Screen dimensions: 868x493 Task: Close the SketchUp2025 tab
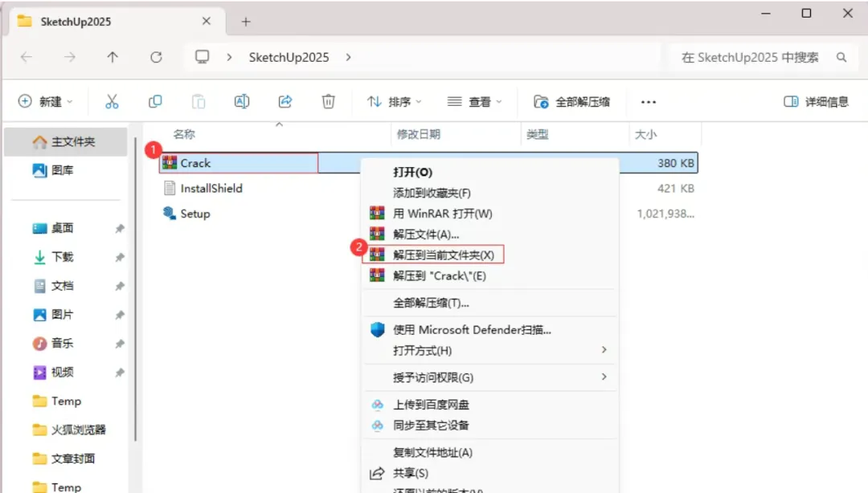[x=207, y=21]
